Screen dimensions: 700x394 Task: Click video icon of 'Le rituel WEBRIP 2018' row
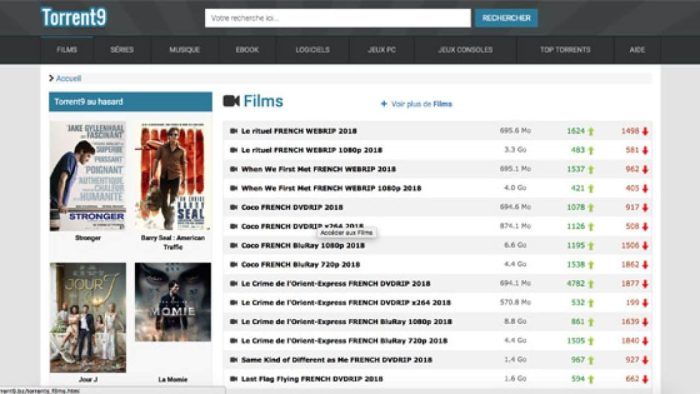pos(233,131)
